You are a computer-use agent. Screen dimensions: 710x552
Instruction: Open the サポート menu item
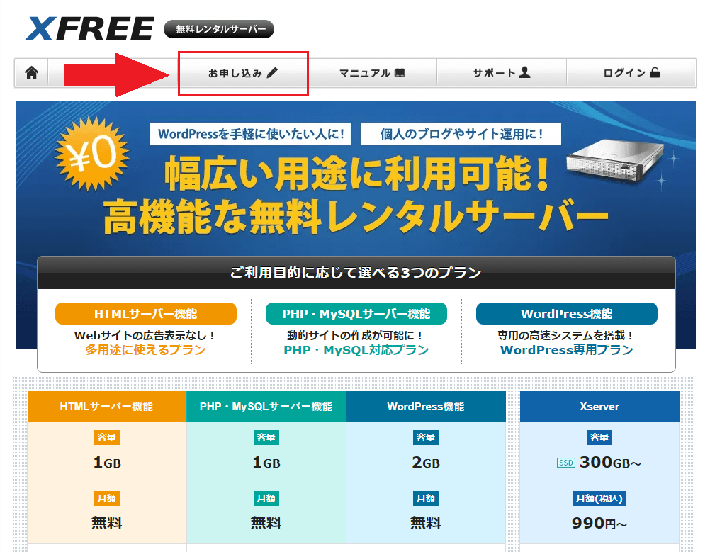(x=501, y=73)
